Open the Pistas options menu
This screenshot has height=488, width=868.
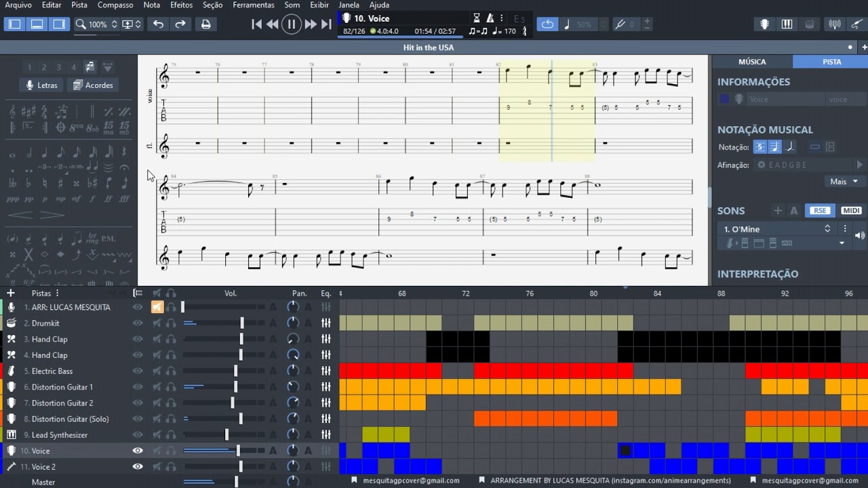(x=57, y=293)
